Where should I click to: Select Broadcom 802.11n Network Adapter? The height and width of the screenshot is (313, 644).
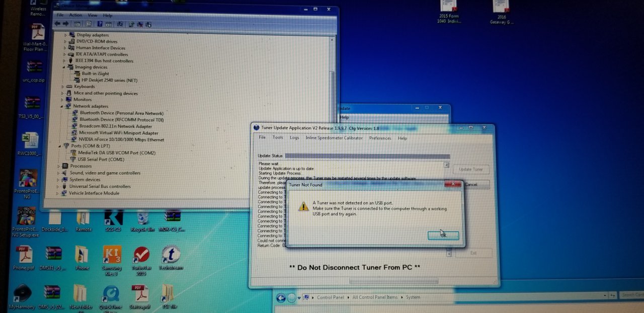click(111, 126)
